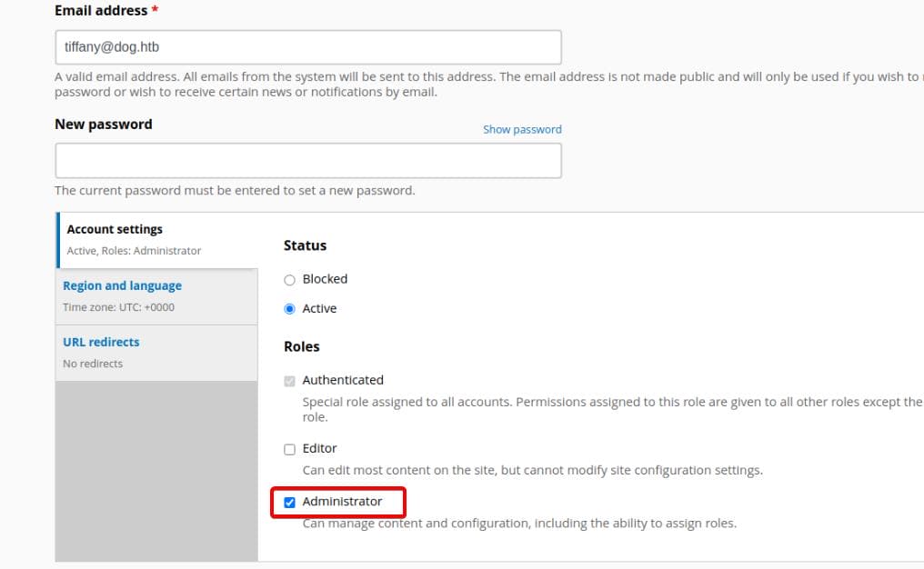Click the "Time zone: UTC: +0000" summary
The height and width of the screenshot is (569, 924).
coord(118,307)
